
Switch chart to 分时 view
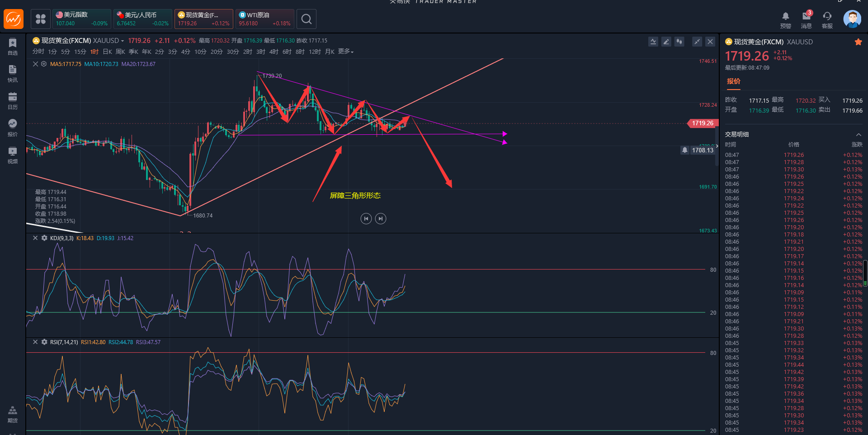(x=38, y=52)
